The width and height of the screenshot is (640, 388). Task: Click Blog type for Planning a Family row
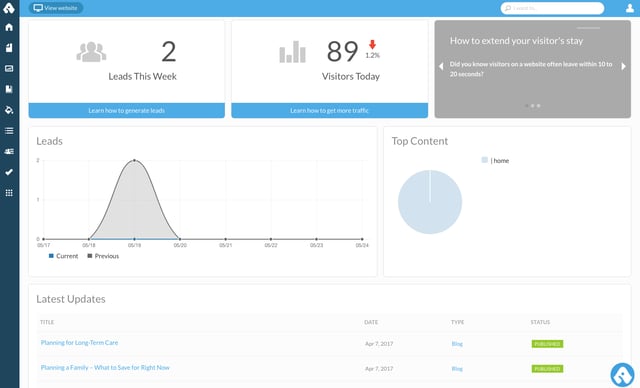[457, 369]
